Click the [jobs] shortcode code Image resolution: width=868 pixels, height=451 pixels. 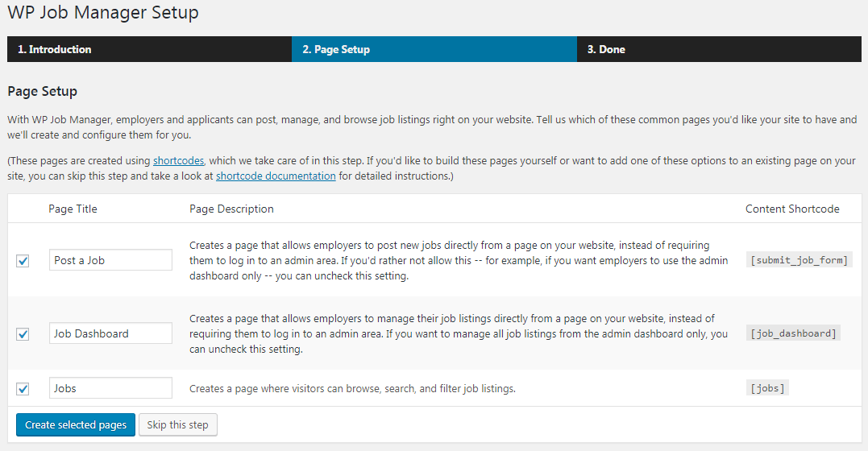tap(767, 388)
